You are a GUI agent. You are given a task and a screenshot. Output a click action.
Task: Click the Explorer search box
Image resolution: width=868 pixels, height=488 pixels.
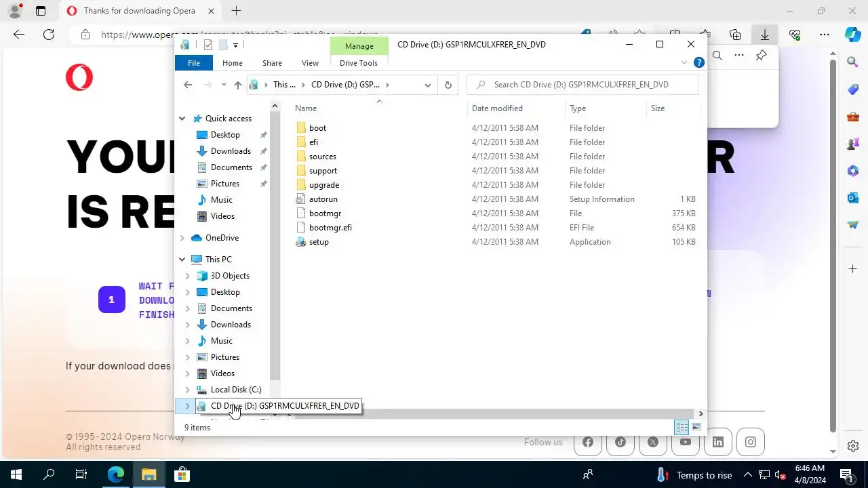pyautogui.click(x=582, y=85)
